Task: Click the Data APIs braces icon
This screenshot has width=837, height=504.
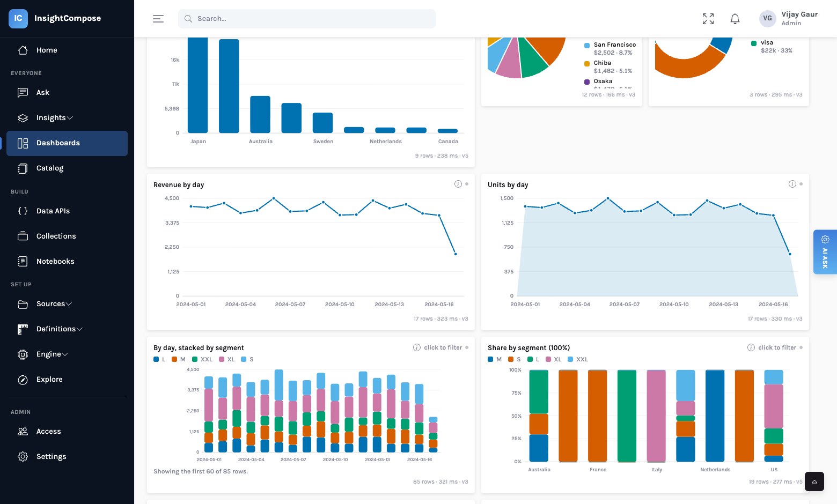Action: click(x=23, y=211)
